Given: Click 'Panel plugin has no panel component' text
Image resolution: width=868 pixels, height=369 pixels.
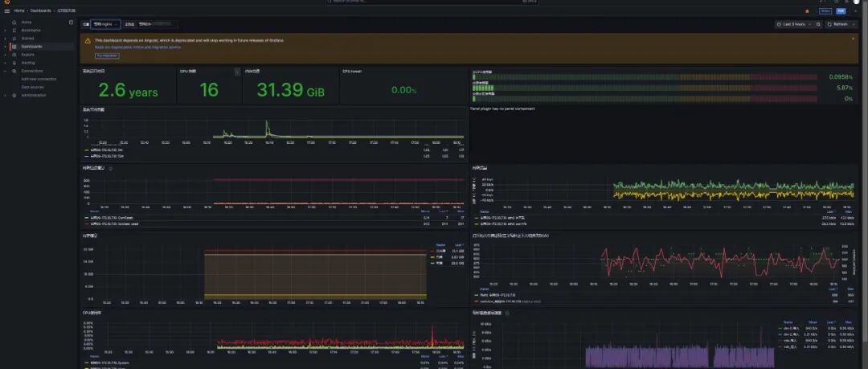Looking at the screenshot, I should click(x=502, y=109).
